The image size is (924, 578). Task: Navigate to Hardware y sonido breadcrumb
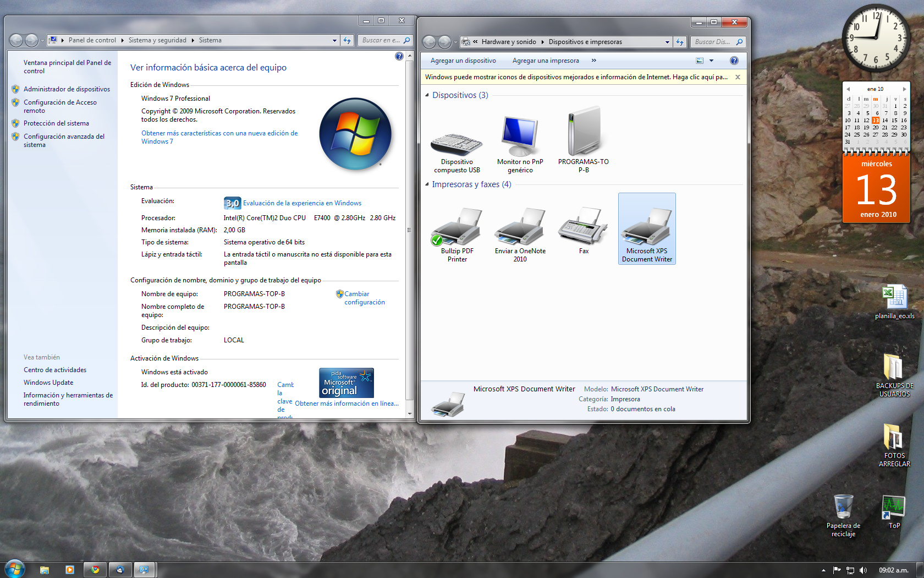tap(509, 42)
